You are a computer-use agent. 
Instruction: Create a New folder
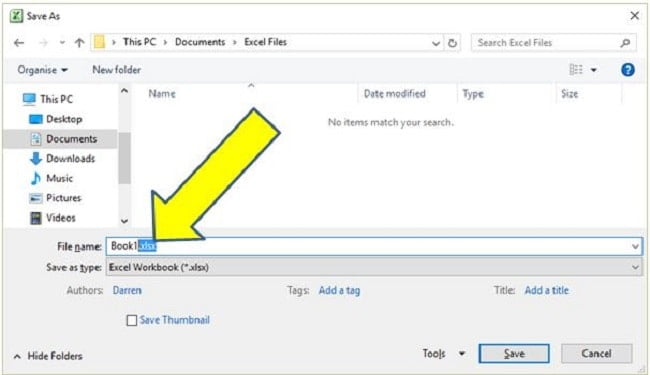coord(116,70)
